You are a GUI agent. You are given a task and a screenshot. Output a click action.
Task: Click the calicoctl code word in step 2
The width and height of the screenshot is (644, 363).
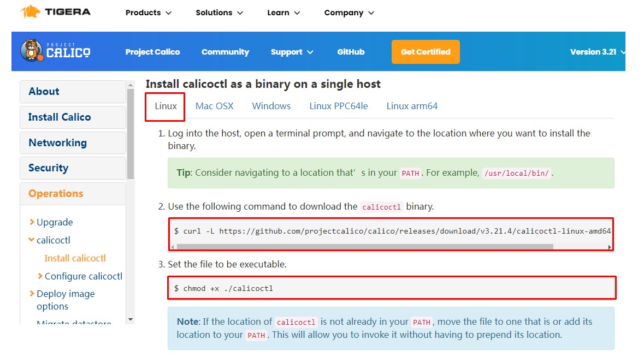(382, 207)
